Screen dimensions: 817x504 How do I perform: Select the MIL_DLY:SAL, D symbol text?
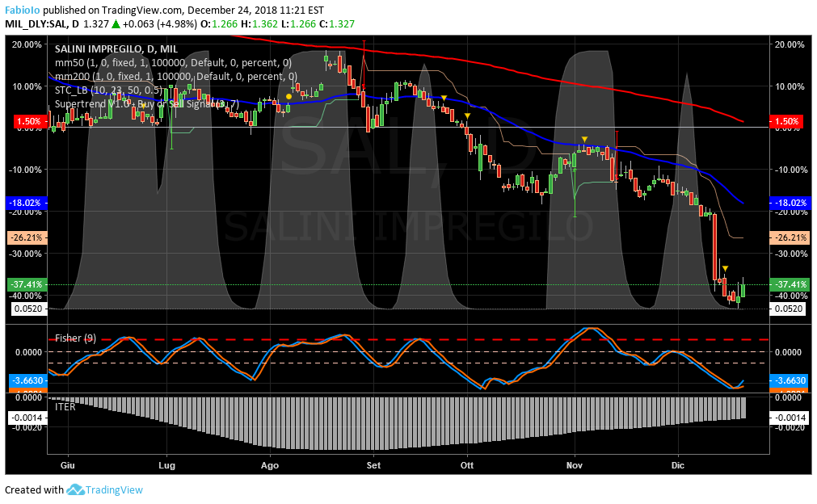pos(42,24)
